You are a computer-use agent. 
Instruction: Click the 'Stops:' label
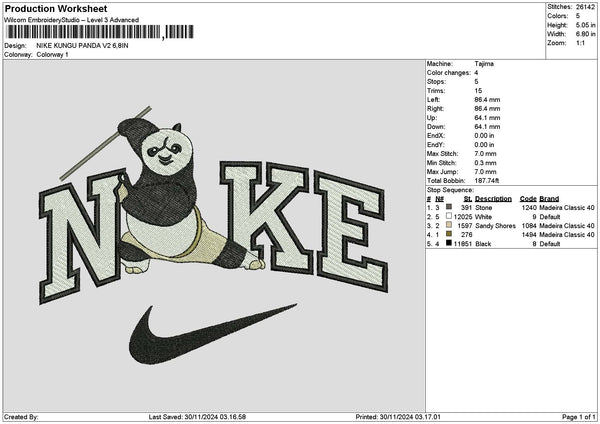click(x=436, y=82)
